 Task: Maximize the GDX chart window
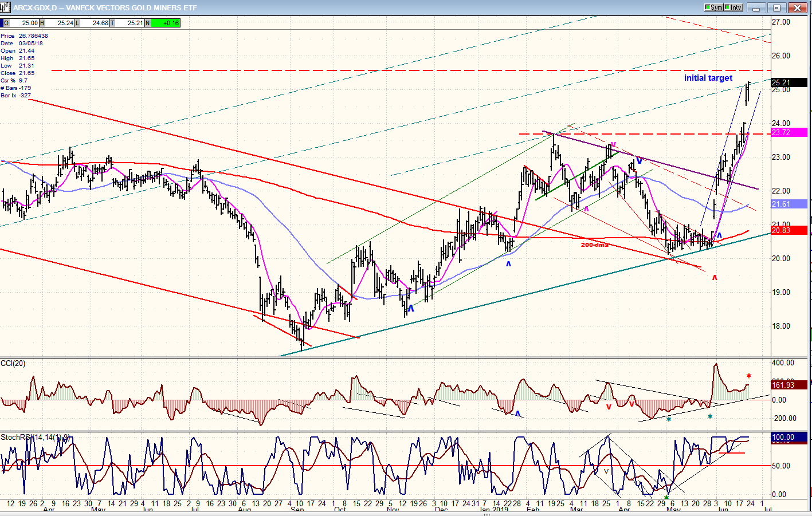point(777,7)
